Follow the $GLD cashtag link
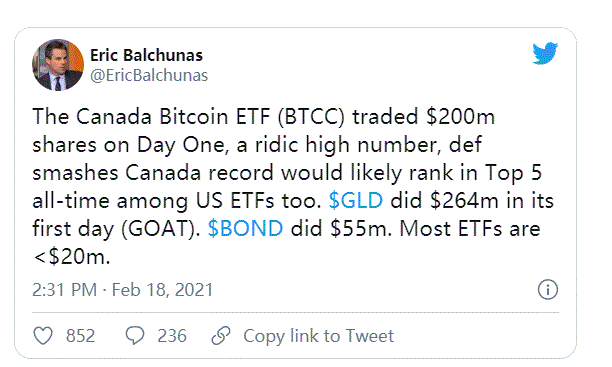Image resolution: width=612 pixels, height=367 pixels. pos(356,201)
